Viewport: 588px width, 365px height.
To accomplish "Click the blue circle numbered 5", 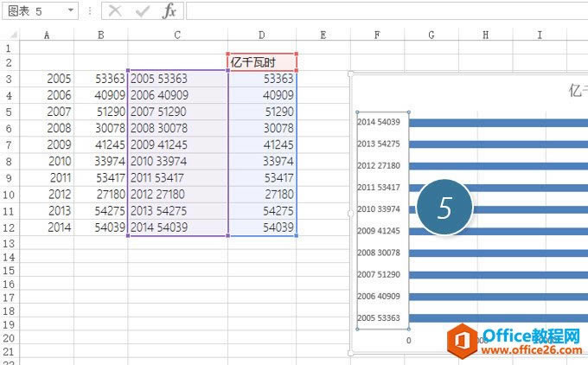I will 444,208.
